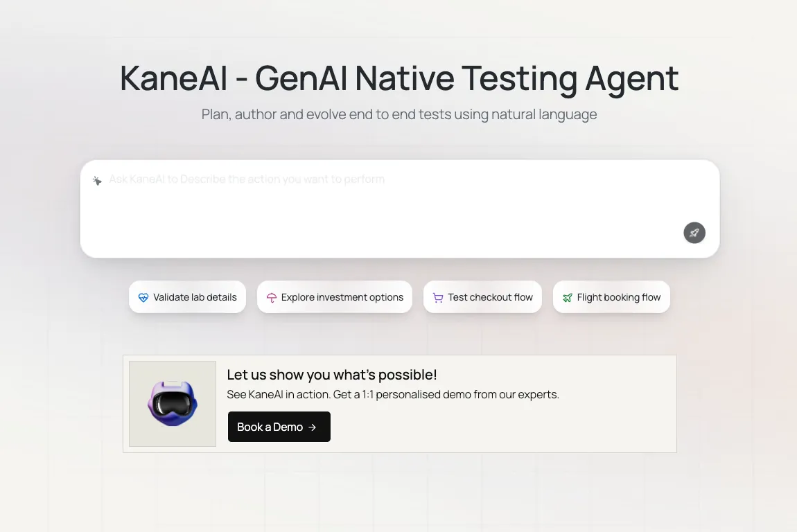Pick the Test checkout flow suggestion
Screen dimensions: 797x532
(x=482, y=296)
